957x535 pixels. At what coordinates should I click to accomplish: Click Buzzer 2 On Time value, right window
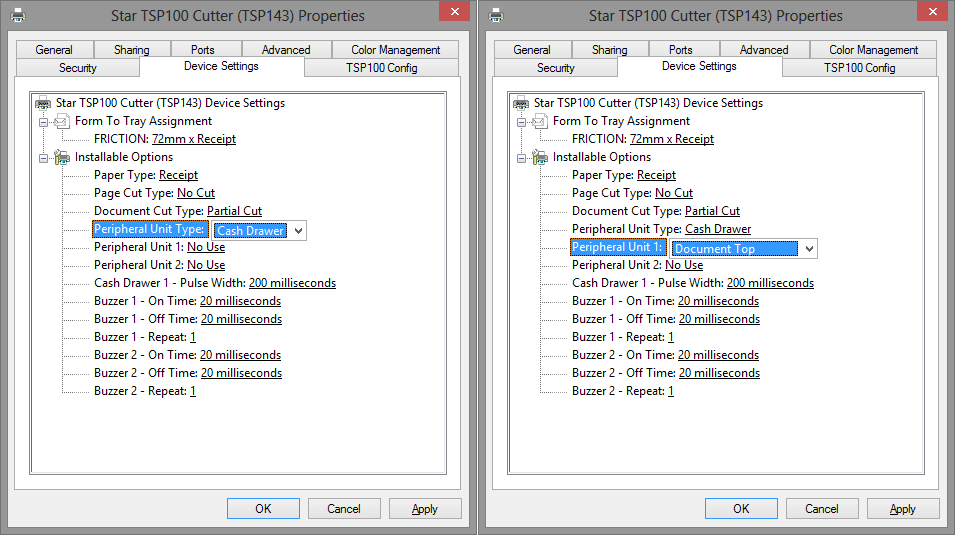[x=718, y=355]
